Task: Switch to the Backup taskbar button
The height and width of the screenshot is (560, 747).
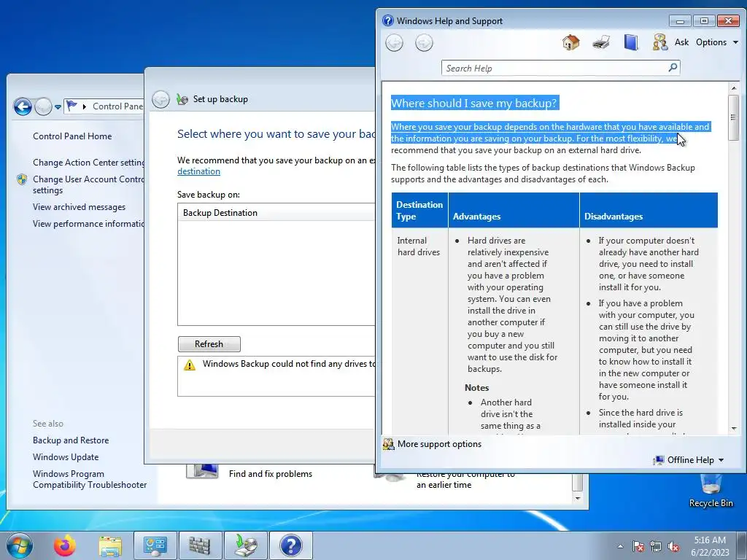Action: (245, 545)
